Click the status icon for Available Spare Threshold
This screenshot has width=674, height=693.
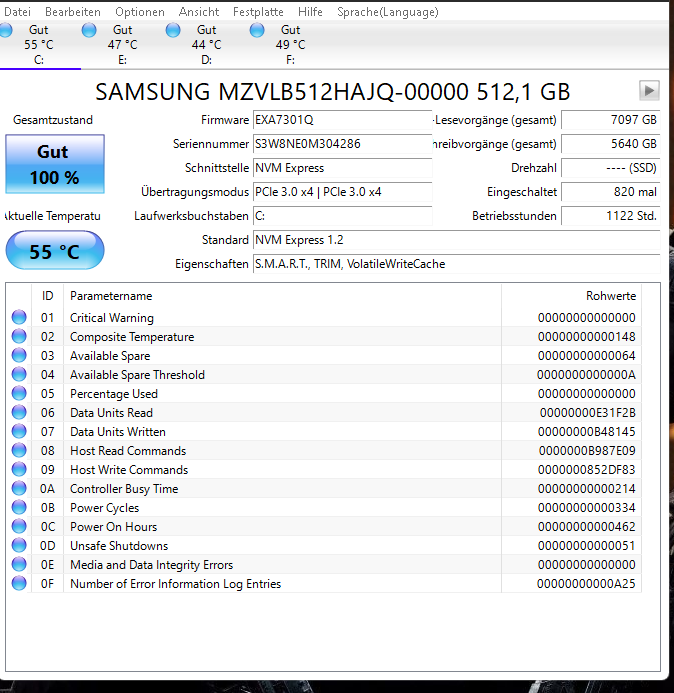pyautogui.click(x=19, y=374)
